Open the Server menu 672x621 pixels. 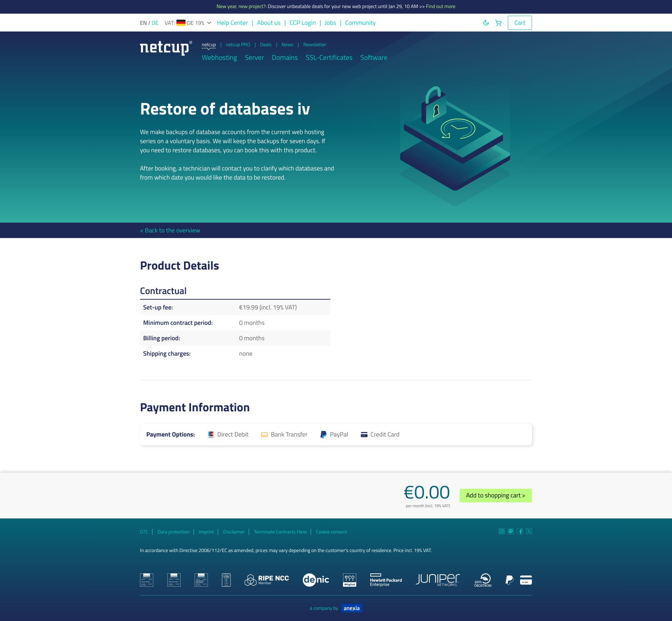[x=254, y=58]
